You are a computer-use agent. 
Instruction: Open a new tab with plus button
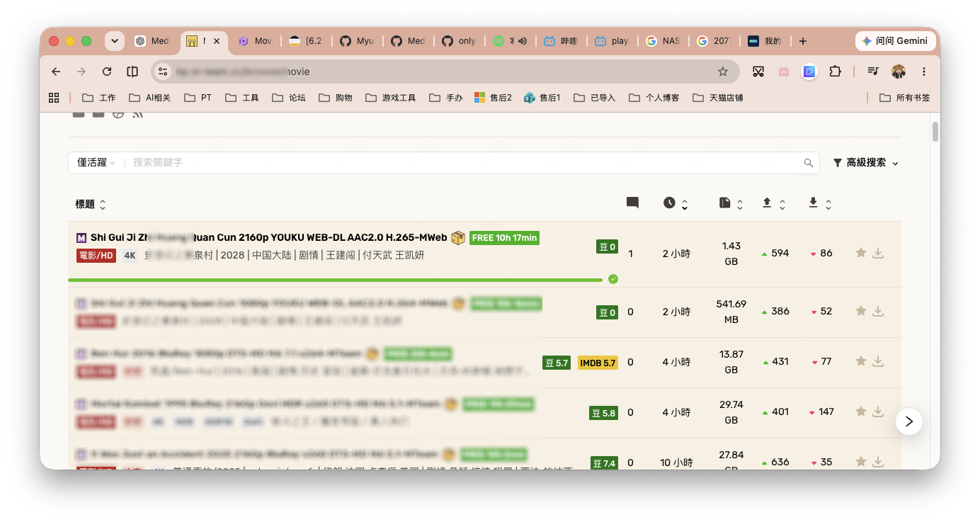pyautogui.click(x=802, y=41)
